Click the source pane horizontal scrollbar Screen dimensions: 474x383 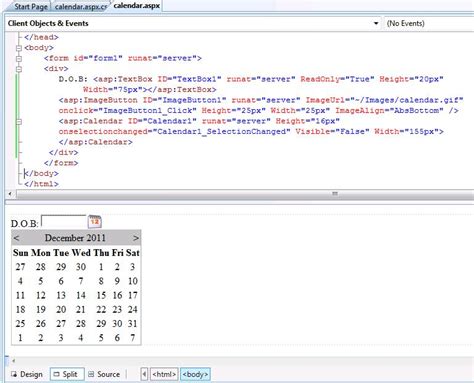click(x=245, y=194)
